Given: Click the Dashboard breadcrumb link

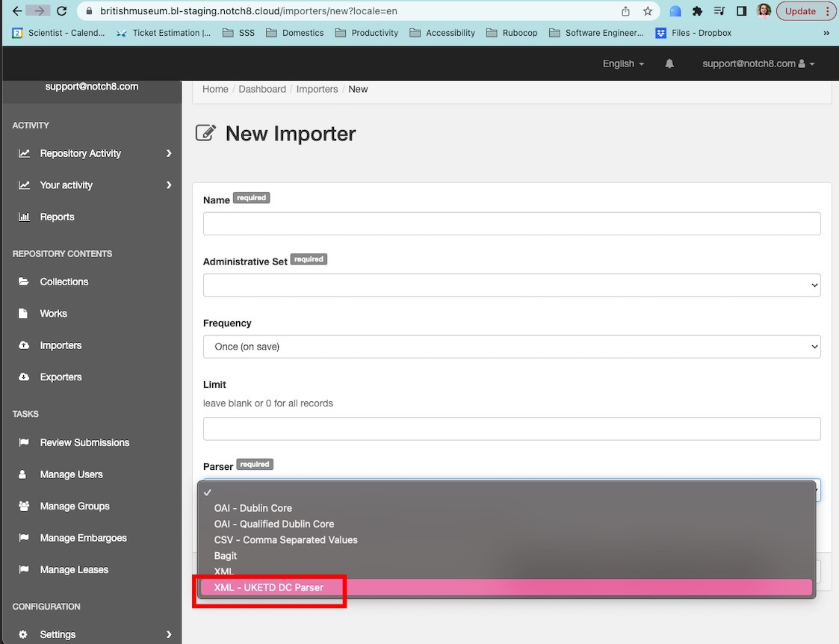Looking at the screenshot, I should point(262,89).
